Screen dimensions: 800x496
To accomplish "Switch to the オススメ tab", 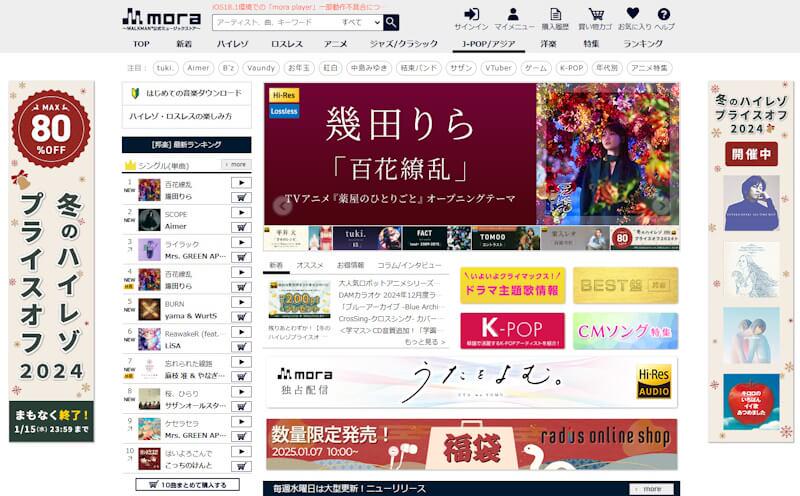I will [310, 265].
